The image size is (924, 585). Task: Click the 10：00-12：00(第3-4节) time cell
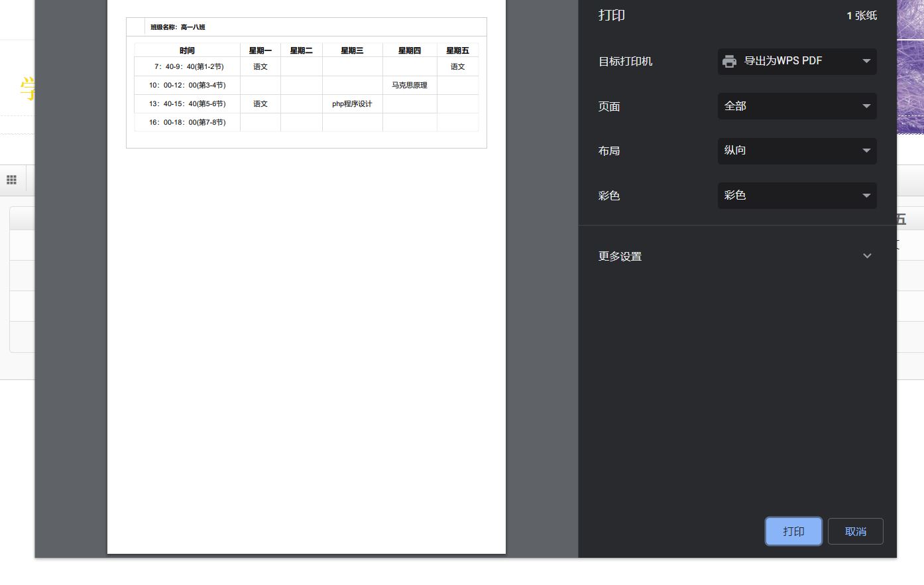tap(187, 85)
